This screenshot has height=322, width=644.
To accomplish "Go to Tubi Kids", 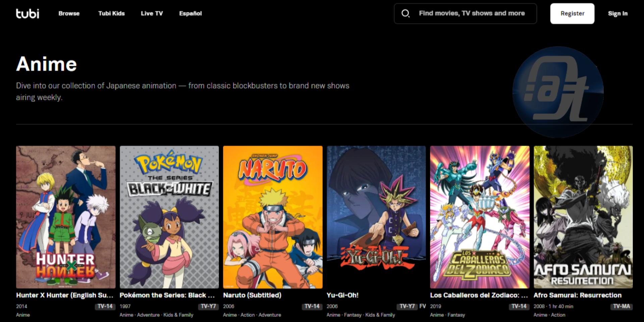I will [x=111, y=13].
